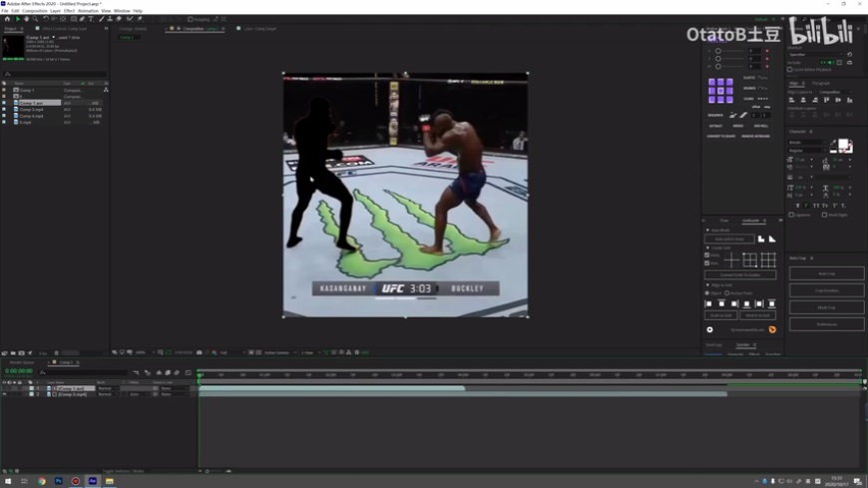Collapse the Align to Grid section arrow
868x488 pixels.
[707, 284]
